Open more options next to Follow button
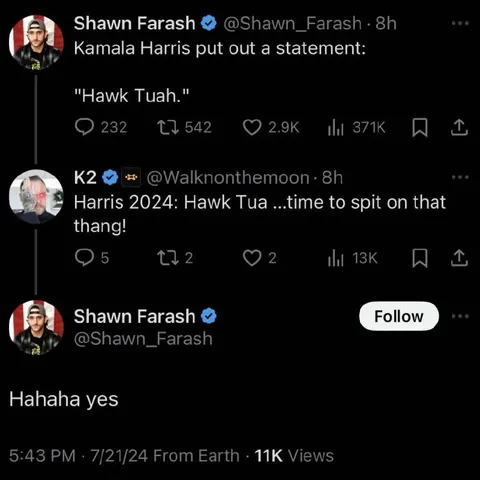 point(460,316)
